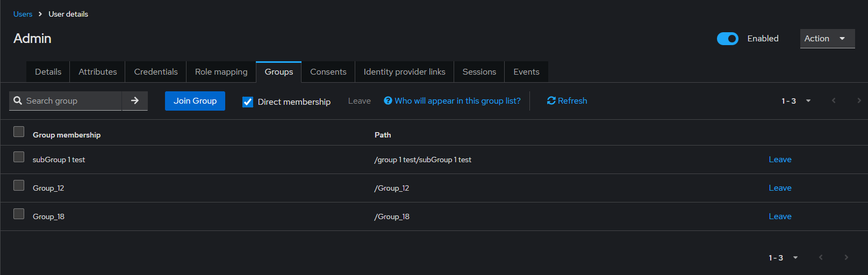Click the Refresh icon
This screenshot has width=868, height=275.
tap(551, 100)
